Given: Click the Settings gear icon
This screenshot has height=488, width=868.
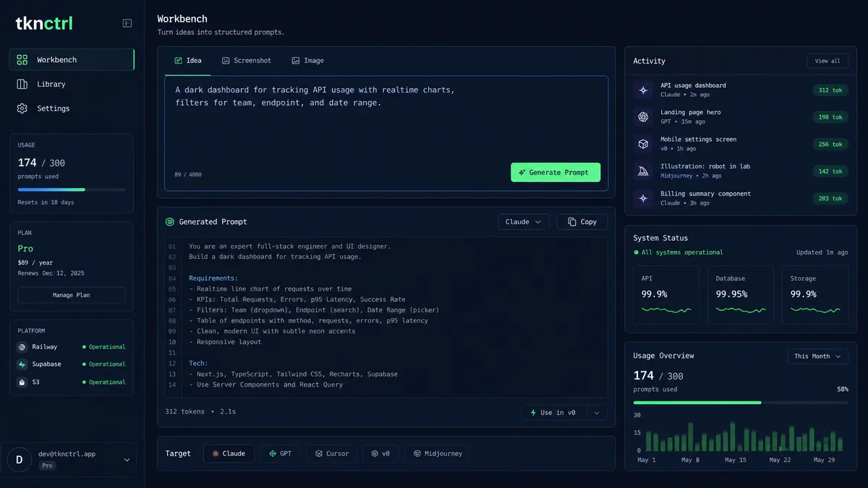Looking at the screenshot, I should coord(22,108).
